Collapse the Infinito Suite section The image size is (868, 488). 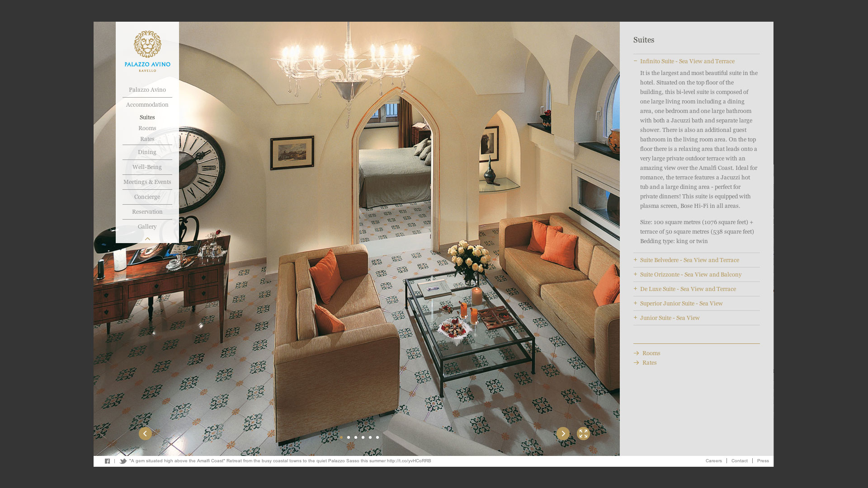tap(687, 61)
